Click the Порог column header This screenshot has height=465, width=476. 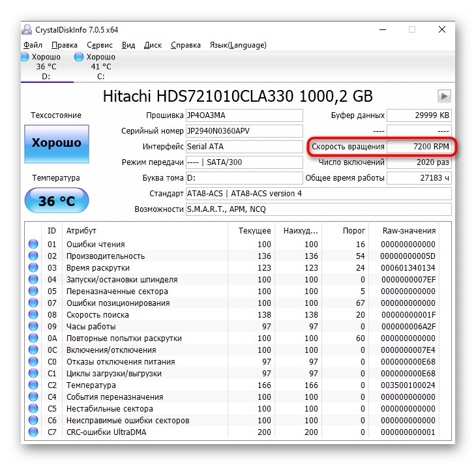click(x=346, y=231)
